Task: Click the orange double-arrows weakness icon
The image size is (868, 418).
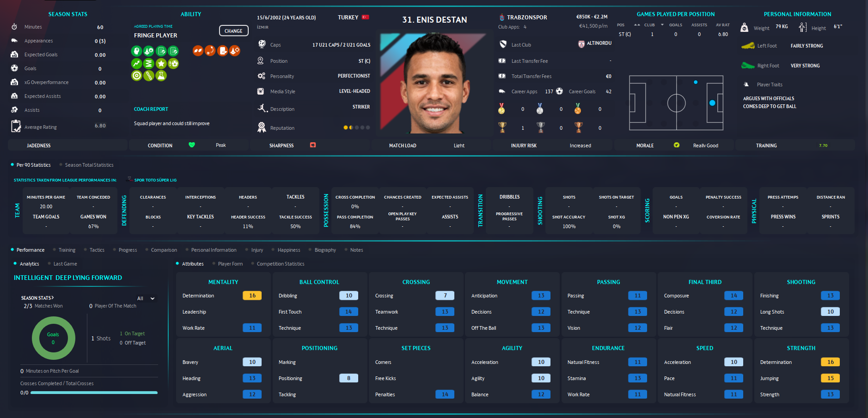Action: pos(198,50)
